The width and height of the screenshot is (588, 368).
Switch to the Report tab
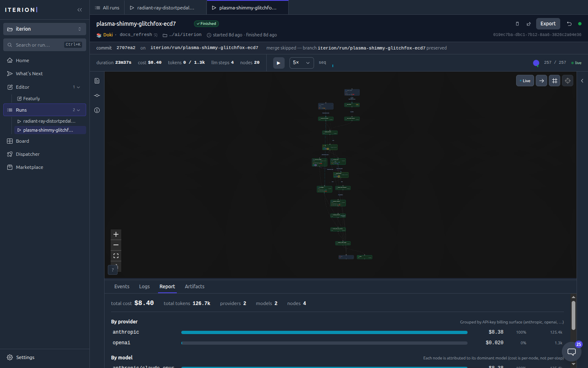(167, 287)
